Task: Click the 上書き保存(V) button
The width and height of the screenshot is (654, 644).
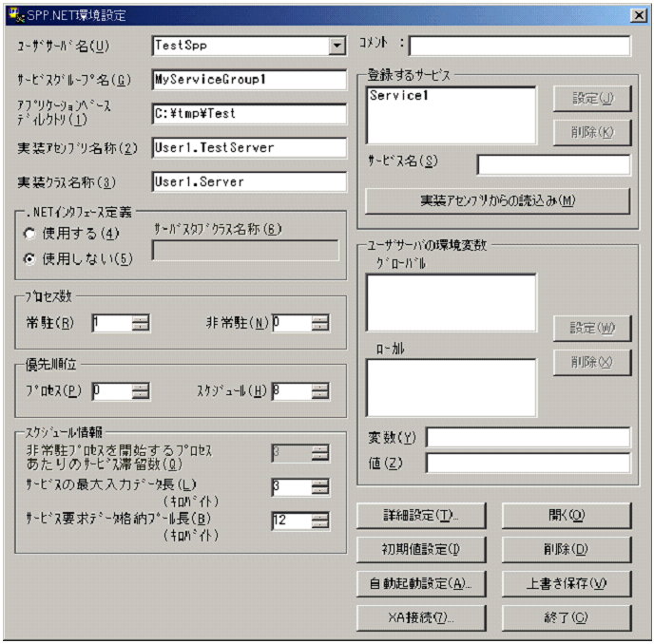Action: click(567, 584)
